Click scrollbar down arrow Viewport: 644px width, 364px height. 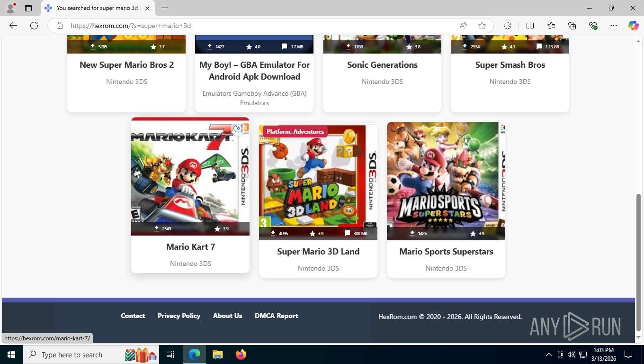coord(638,337)
